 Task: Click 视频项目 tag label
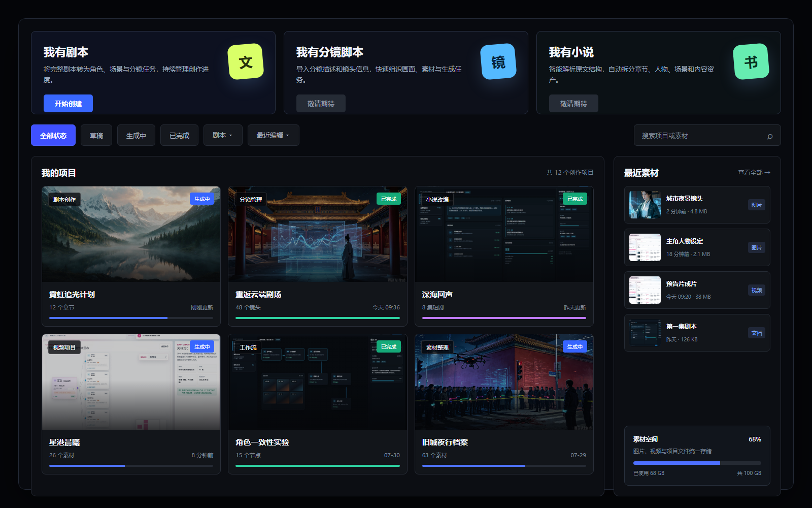[x=64, y=347]
